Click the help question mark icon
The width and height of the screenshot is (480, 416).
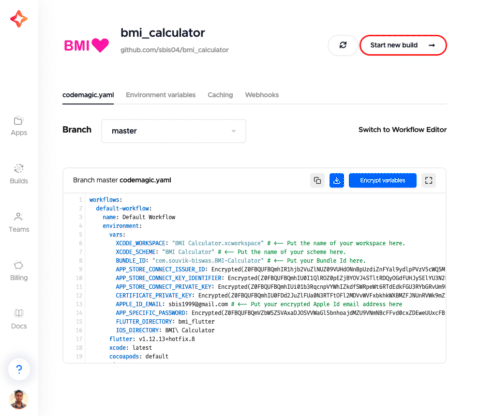click(19, 369)
